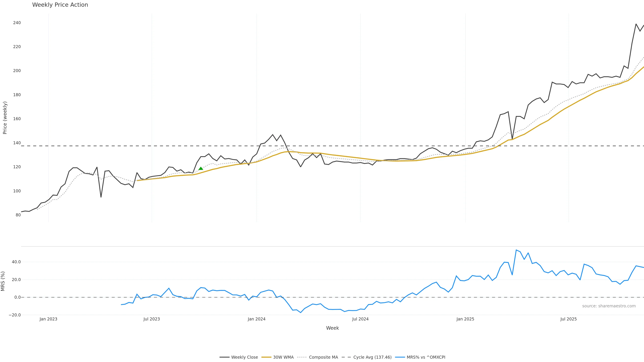Click the Week x-axis title

tap(332, 328)
